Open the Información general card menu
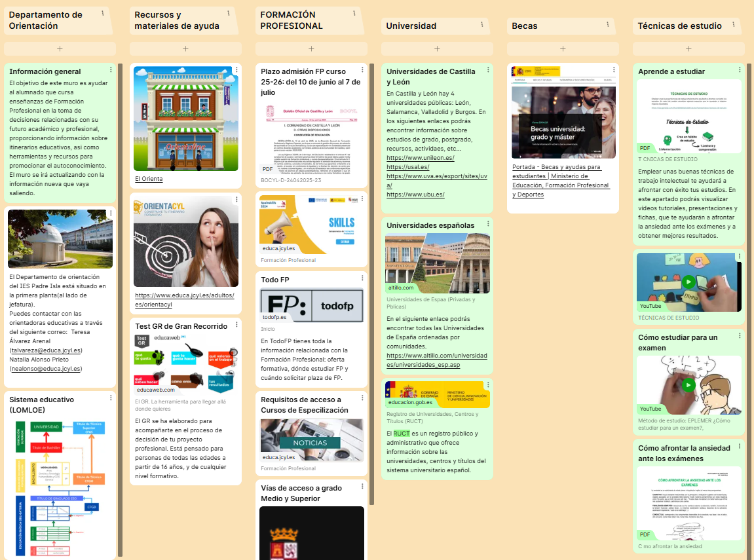Viewport: 754px width, 560px height. 111,70
